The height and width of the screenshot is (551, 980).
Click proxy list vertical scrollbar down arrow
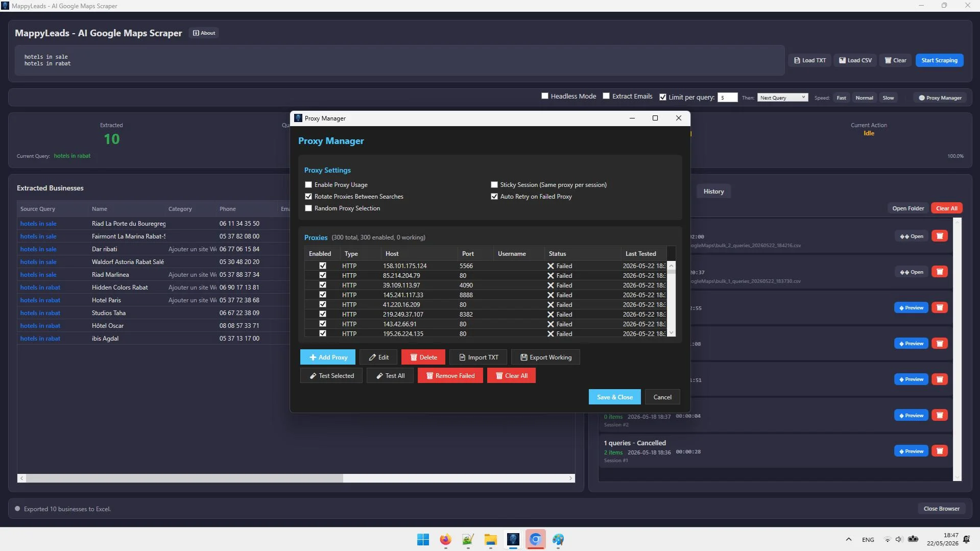click(x=671, y=332)
